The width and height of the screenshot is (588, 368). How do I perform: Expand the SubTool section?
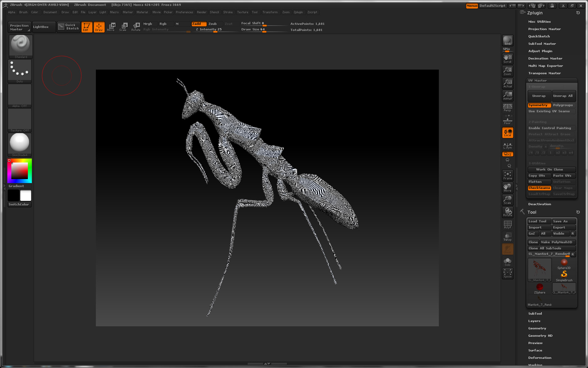click(x=535, y=313)
